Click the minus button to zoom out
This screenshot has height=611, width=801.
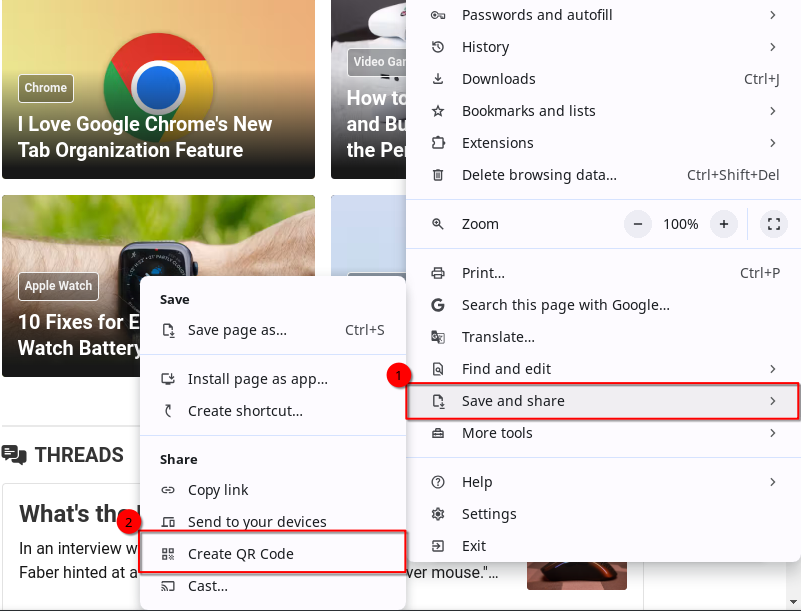637,224
